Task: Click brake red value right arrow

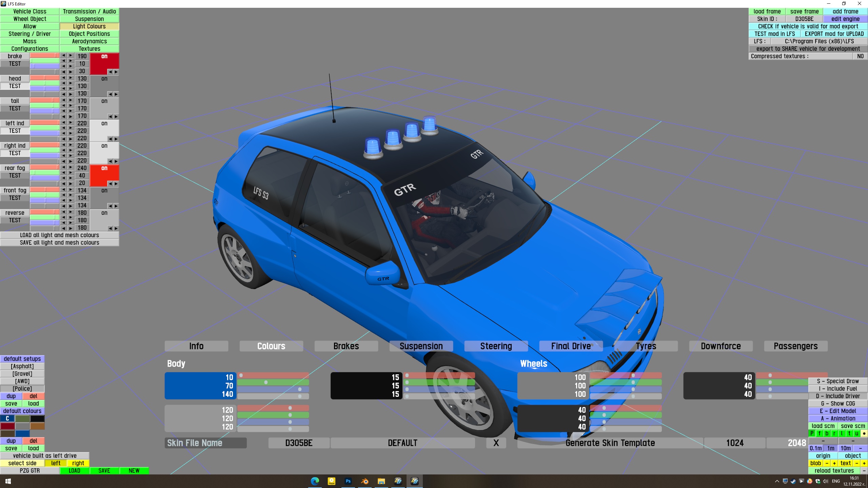Action: pyautogui.click(x=71, y=55)
